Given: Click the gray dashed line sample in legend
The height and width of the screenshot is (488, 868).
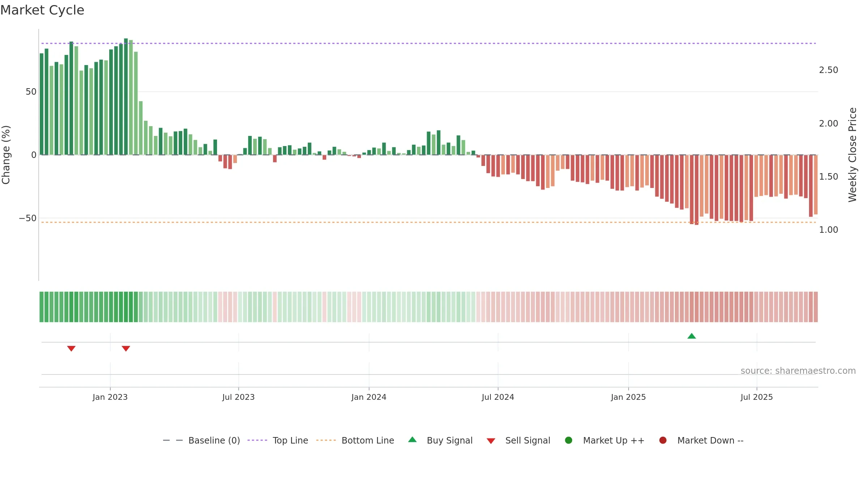Looking at the screenshot, I should pyautogui.click(x=173, y=440).
